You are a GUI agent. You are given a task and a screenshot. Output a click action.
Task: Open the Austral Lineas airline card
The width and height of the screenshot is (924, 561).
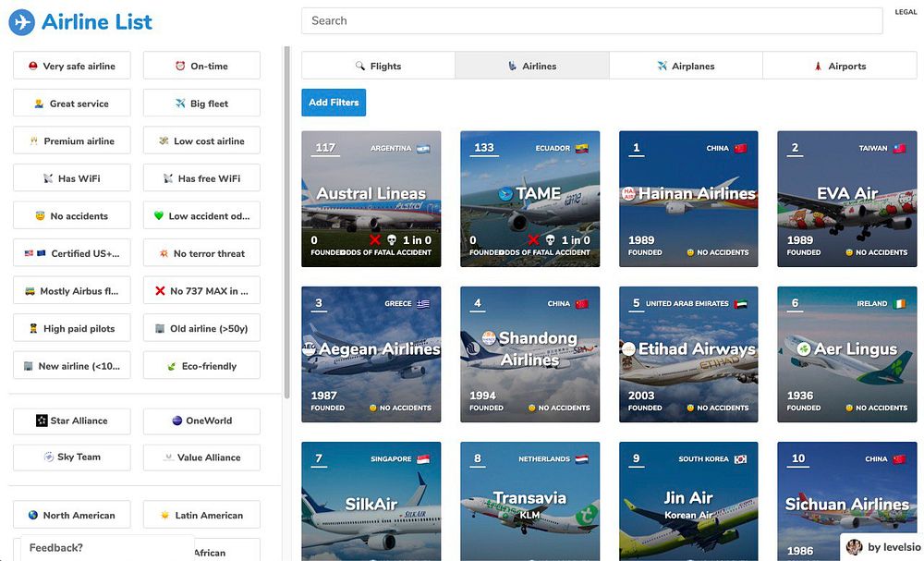[x=371, y=200]
